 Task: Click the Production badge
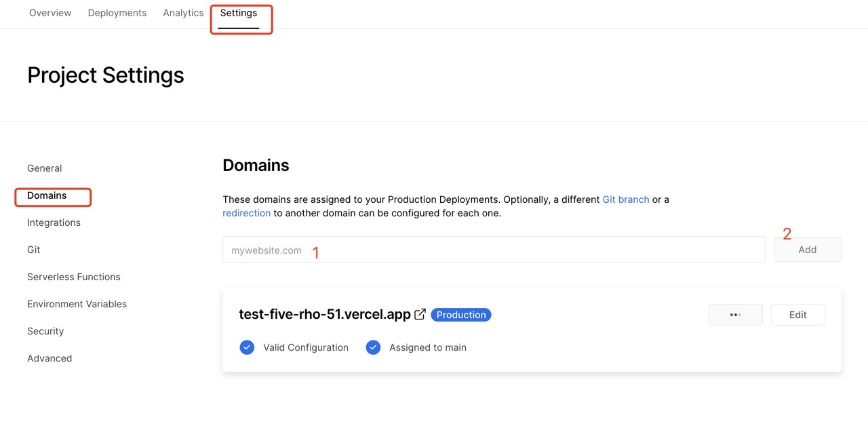tap(461, 315)
